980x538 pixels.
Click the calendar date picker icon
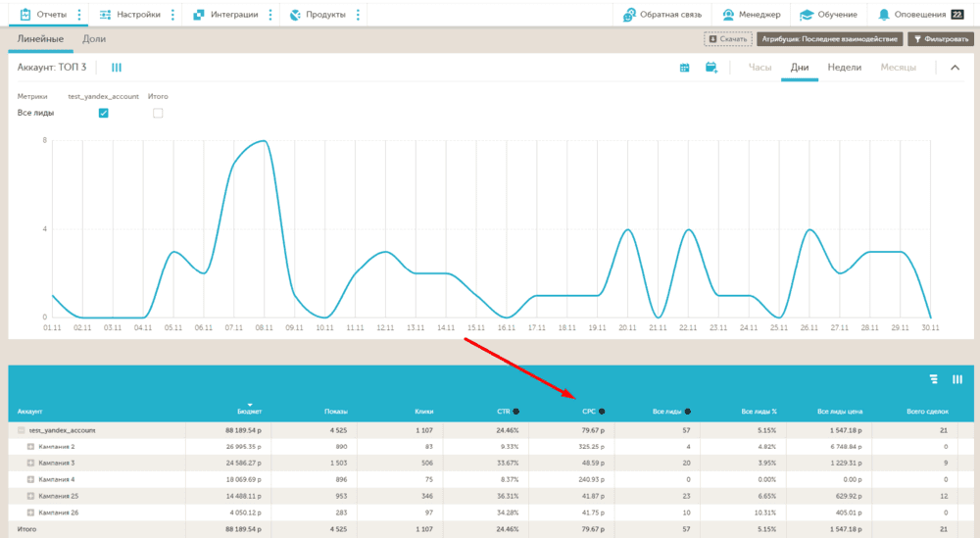click(x=684, y=68)
